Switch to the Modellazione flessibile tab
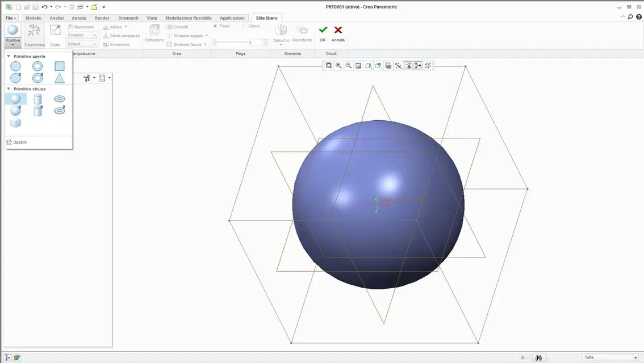 click(189, 18)
